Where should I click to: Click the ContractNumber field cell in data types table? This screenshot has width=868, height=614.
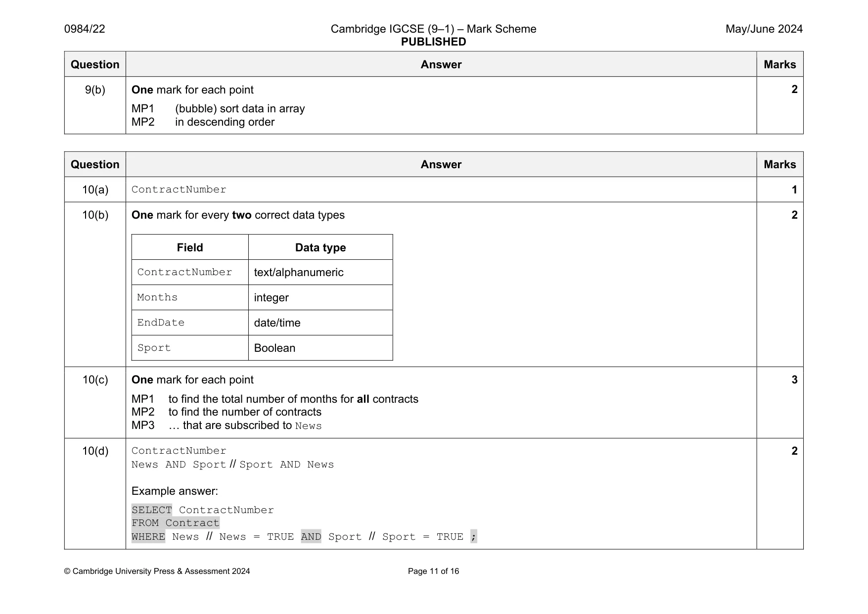(x=190, y=273)
